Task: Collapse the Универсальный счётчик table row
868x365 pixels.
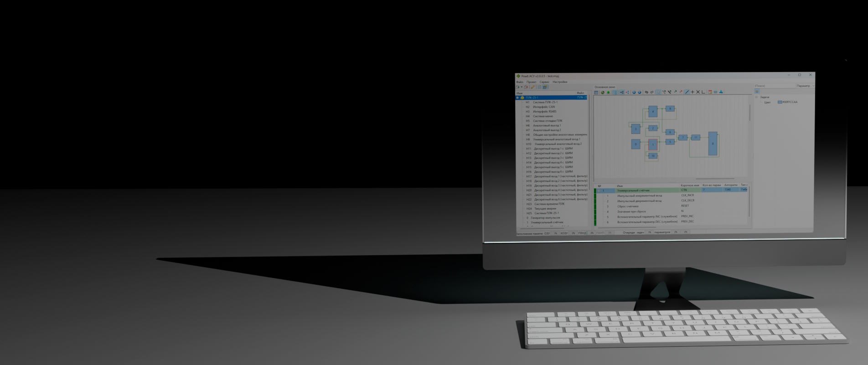Action: coord(599,190)
